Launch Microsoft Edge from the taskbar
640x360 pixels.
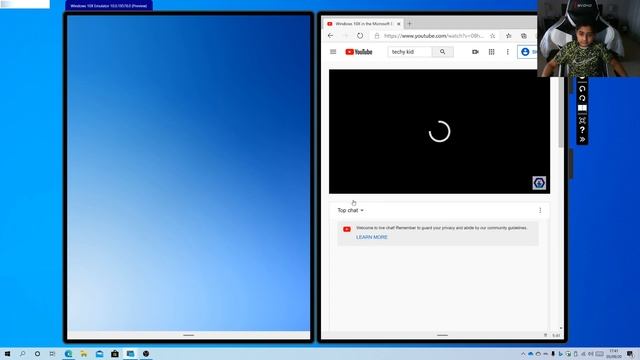pos(68,353)
